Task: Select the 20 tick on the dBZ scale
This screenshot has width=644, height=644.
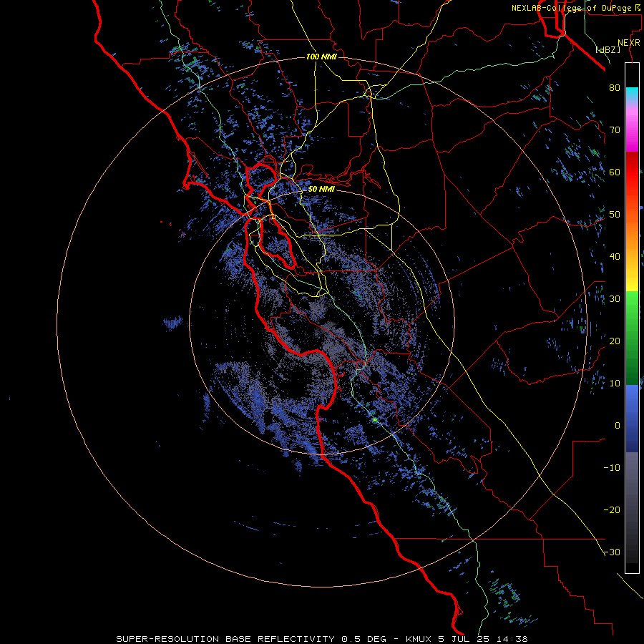Action: 615,341
